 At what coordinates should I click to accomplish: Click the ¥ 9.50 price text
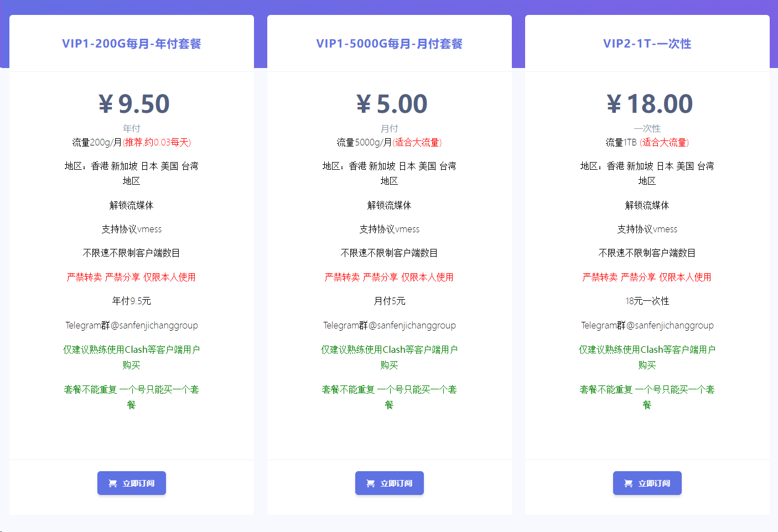(134, 104)
